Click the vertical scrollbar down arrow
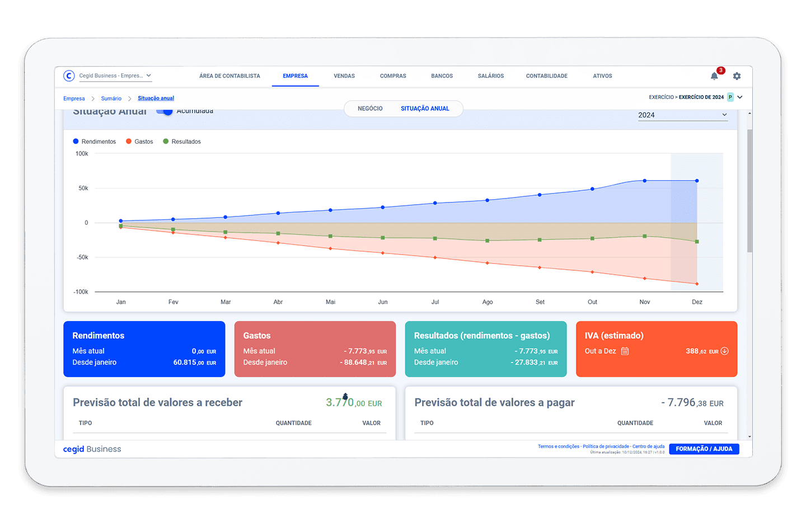Screen dimensions: 806x532 tap(749, 436)
